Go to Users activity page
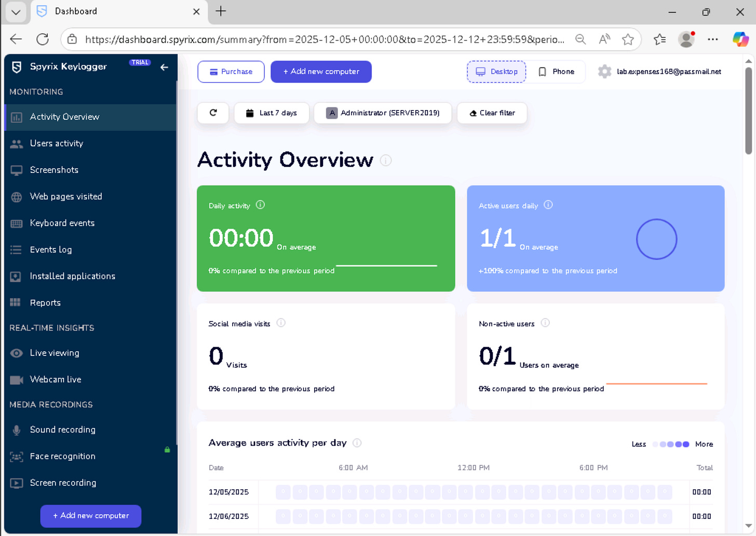This screenshot has width=756, height=536. tap(91, 143)
